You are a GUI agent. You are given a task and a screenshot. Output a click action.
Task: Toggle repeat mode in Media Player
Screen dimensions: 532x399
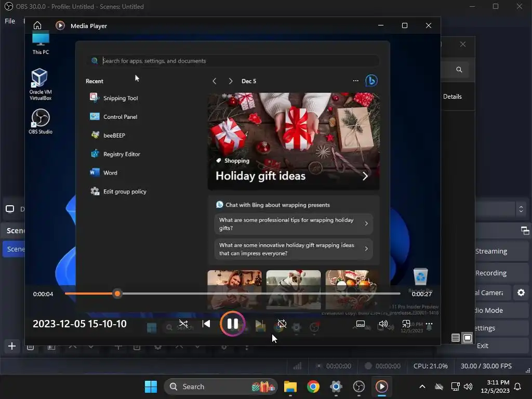[282, 324]
